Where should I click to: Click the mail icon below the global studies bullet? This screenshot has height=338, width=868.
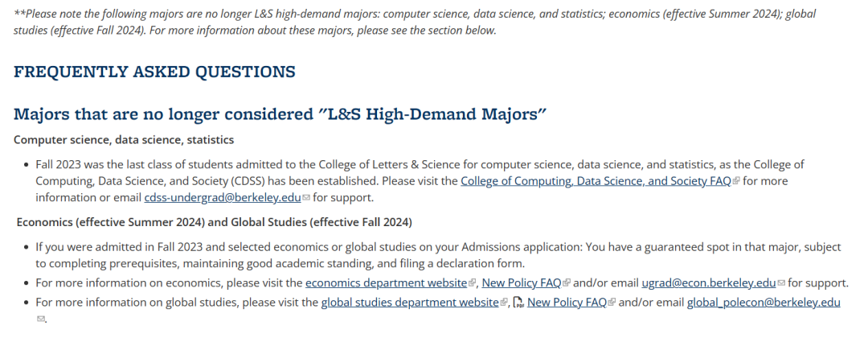click(40, 319)
